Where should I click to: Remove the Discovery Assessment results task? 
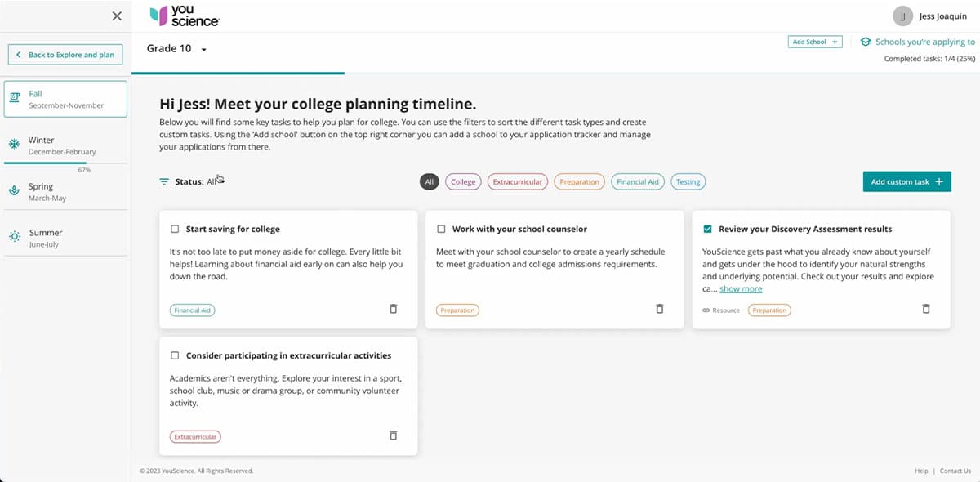pyautogui.click(x=926, y=309)
